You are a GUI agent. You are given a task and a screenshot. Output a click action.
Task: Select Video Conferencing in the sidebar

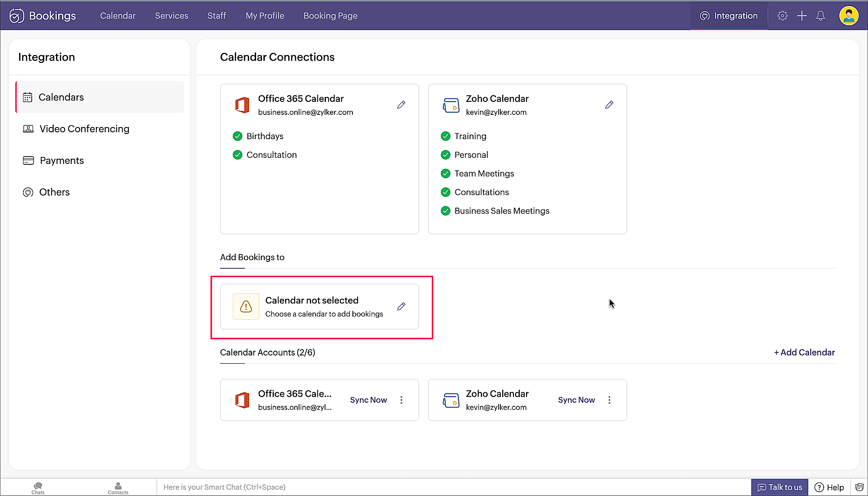(x=100, y=129)
